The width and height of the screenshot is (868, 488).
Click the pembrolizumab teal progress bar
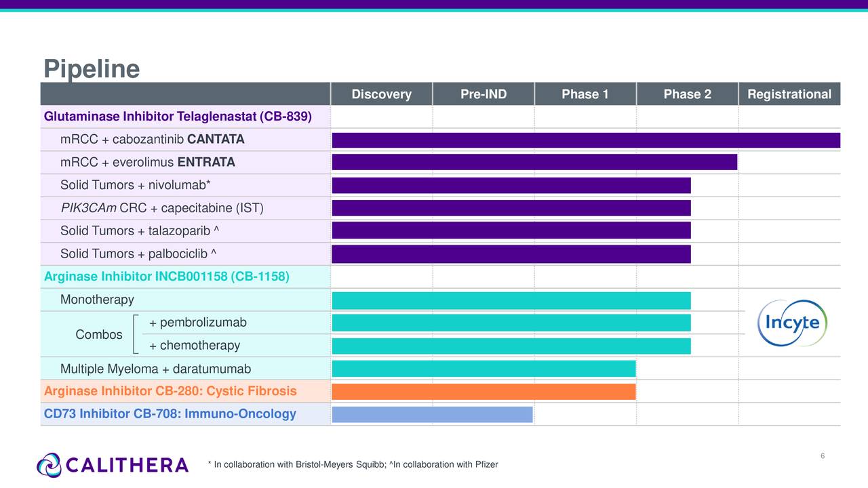511,323
